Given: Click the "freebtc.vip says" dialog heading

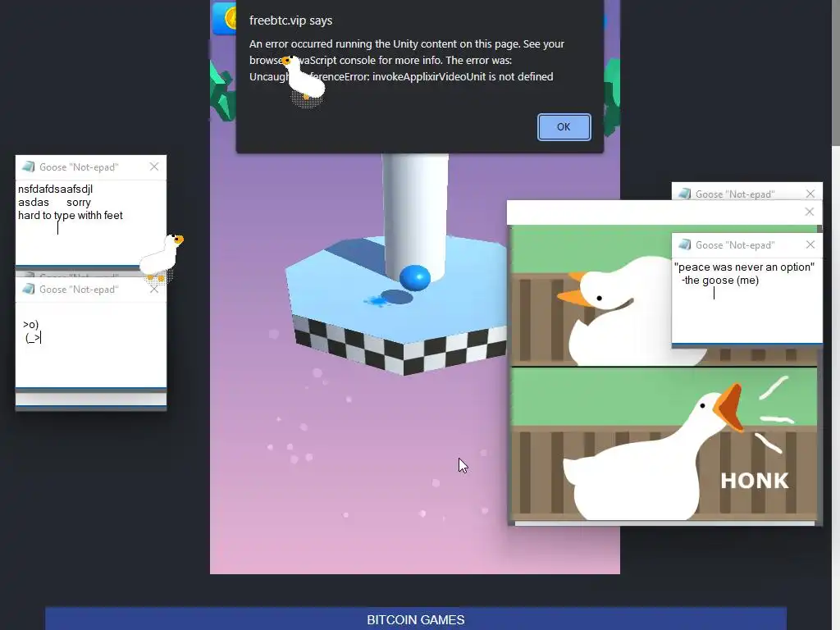Looking at the screenshot, I should tap(291, 21).
